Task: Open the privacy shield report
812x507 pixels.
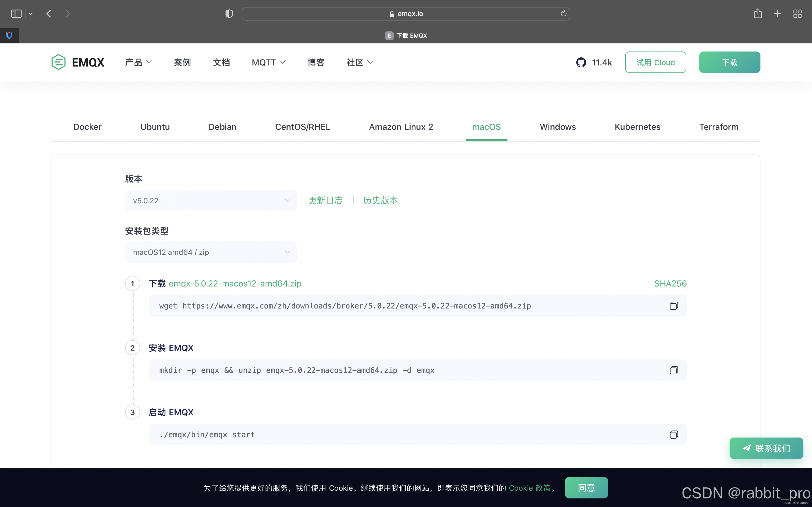Action: coord(229,13)
